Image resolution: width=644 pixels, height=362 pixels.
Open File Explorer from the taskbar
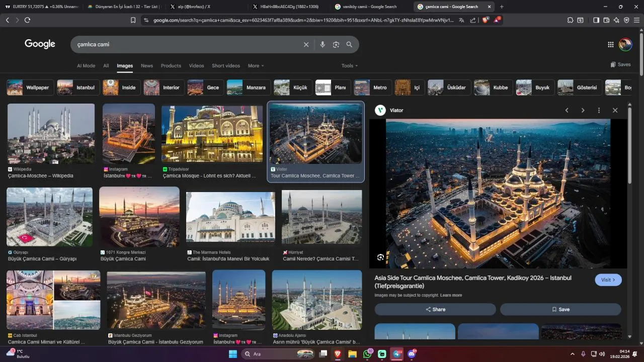point(352,354)
